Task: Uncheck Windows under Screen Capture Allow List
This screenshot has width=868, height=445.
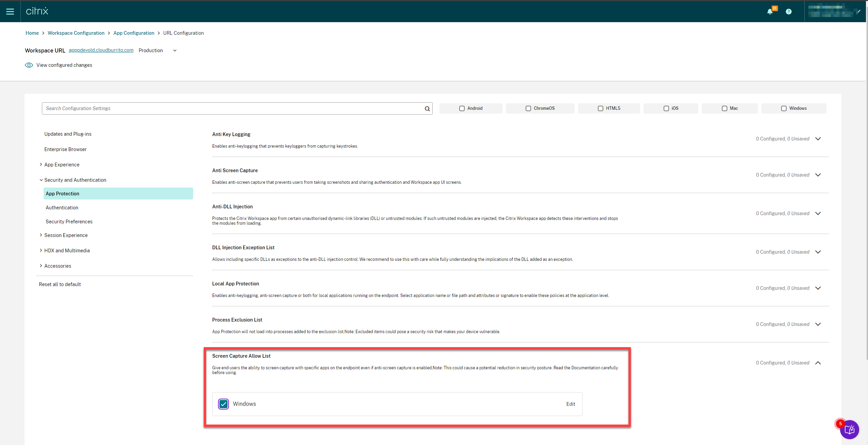Action: tap(223, 404)
